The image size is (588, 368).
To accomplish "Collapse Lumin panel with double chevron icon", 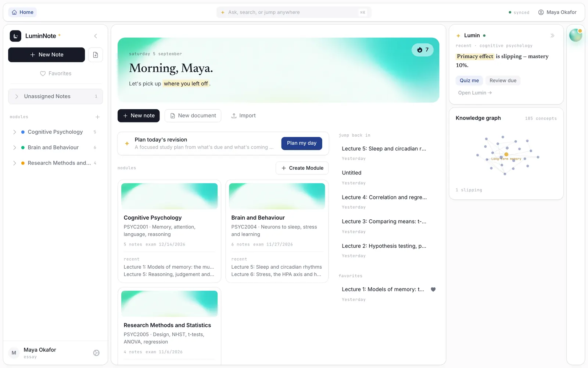I will click(552, 36).
